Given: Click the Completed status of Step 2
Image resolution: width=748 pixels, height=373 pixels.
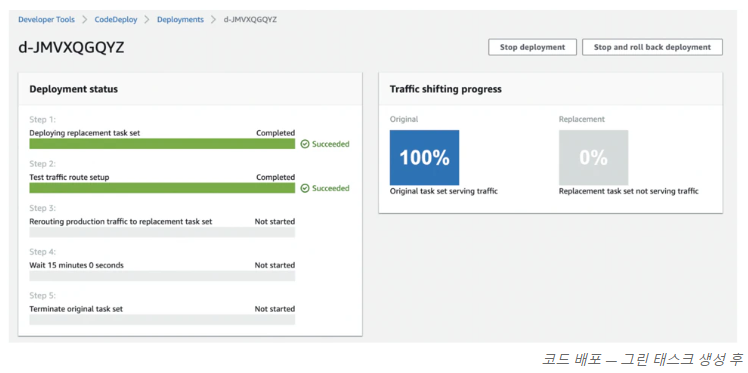Looking at the screenshot, I should point(275,177).
